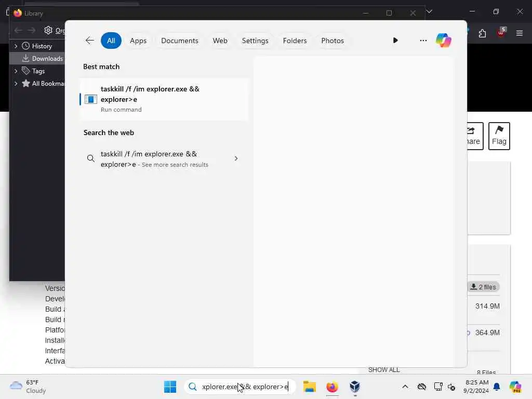The height and width of the screenshot is (399, 532).
Task: Show hidden system tray icons
Action: (x=405, y=387)
